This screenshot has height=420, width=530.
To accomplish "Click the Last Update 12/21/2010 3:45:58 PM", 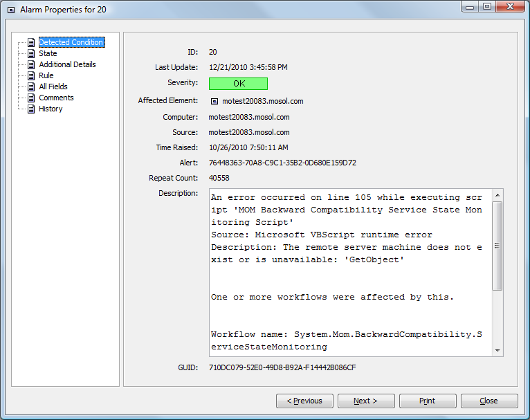I will click(x=248, y=67).
